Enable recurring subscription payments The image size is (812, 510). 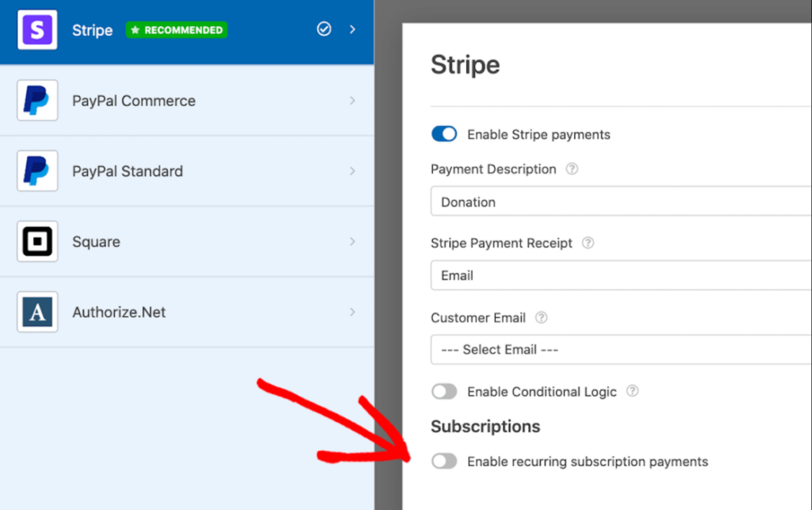pyautogui.click(x=444, y=461)
